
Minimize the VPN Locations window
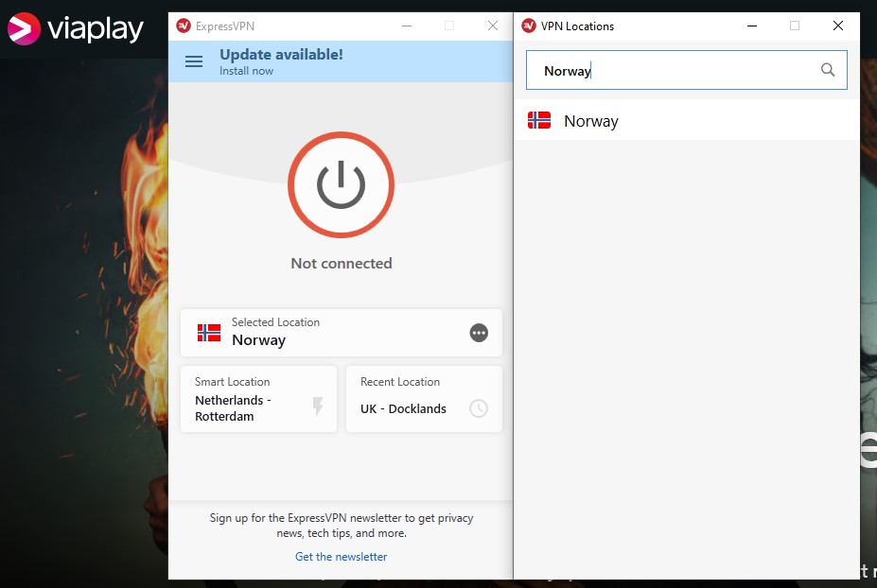(x=752, y=26)
